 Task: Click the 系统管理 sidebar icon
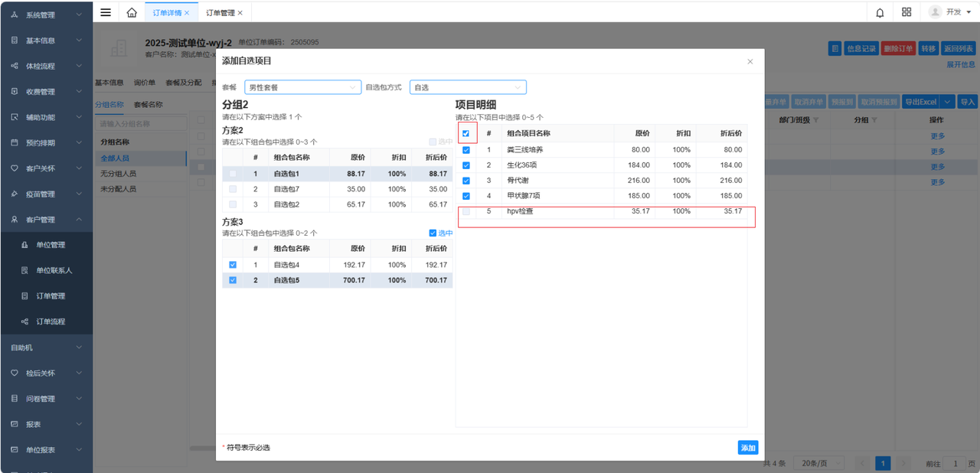pos(15,15)
